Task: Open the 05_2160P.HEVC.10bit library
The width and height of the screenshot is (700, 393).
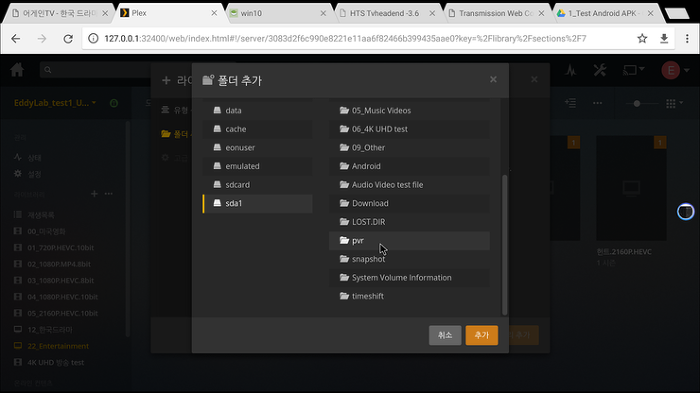Action: (56, 313)
